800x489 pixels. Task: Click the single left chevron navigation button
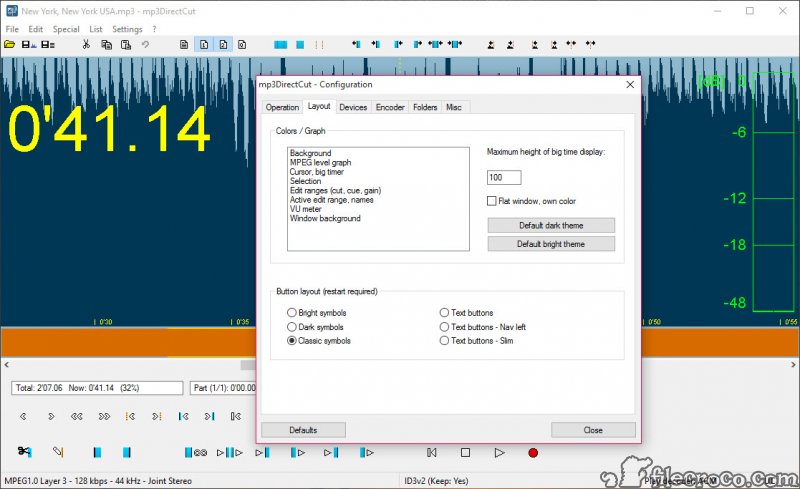point(23,417)
